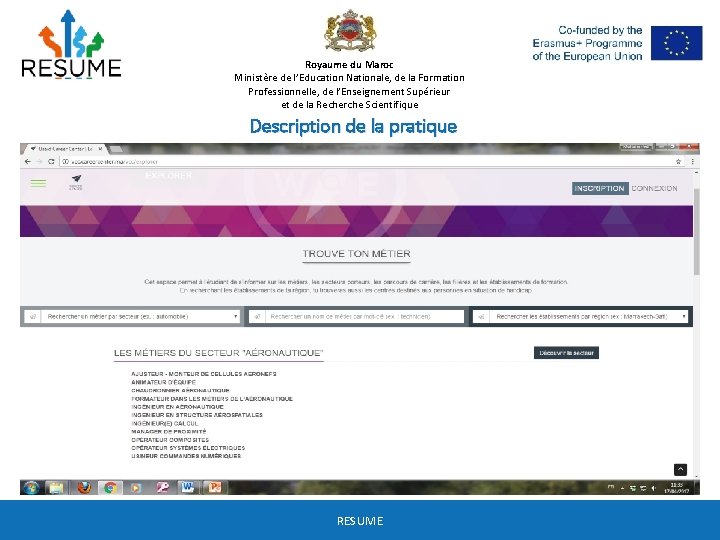Bookmark this page with the star icon
Viewport: 720px width, 540px height.
pyautogui.click(x=678, y=162)
